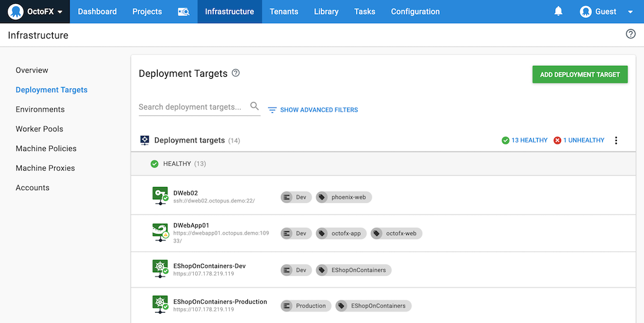Collapse the Healthy group header
The image size is (644, 323).
click(178, 164)
